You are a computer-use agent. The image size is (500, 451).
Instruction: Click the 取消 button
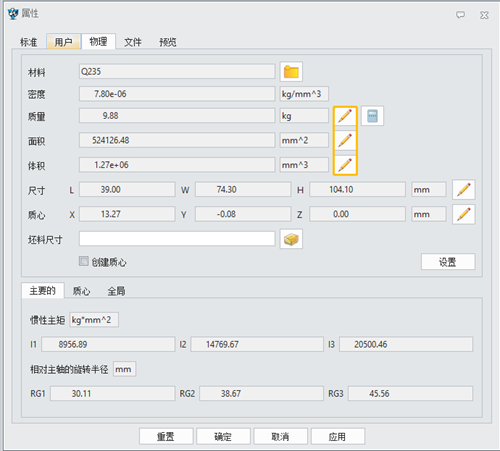(x=280, y=436)
